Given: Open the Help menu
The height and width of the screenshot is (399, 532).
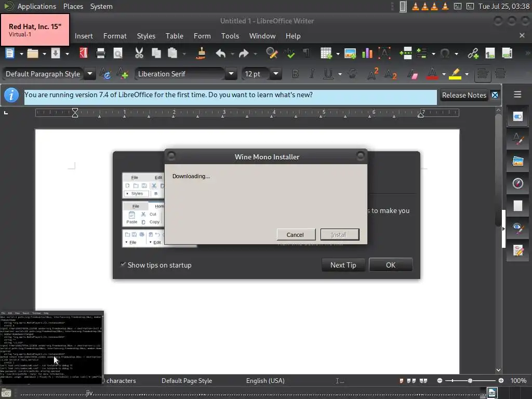Looking at the screenshot, I should pyautogui.click(x=293, y=36).
